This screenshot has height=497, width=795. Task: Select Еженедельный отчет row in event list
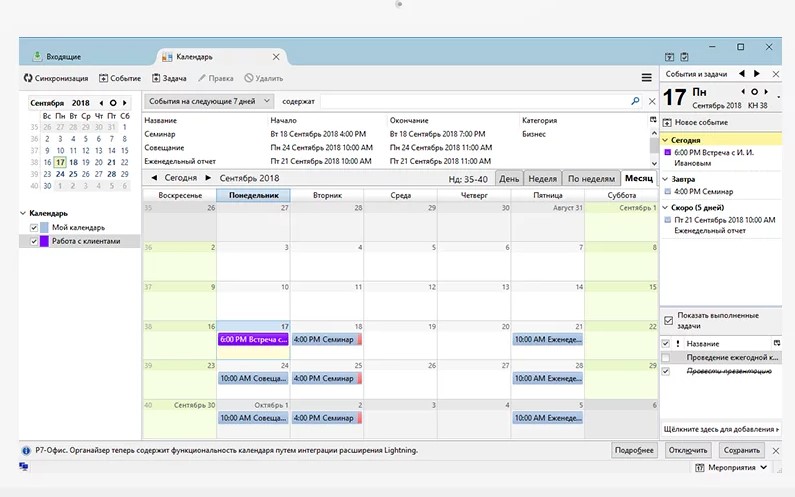[x=395, y=161]
